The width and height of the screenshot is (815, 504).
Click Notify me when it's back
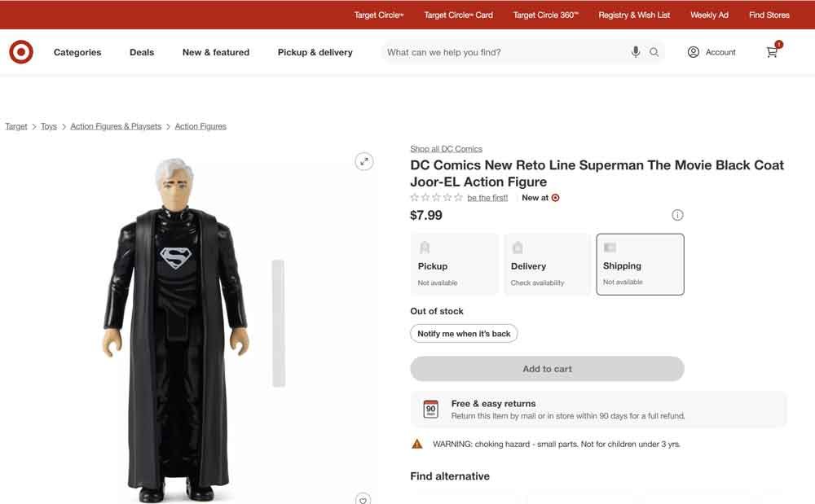point(464,334)
